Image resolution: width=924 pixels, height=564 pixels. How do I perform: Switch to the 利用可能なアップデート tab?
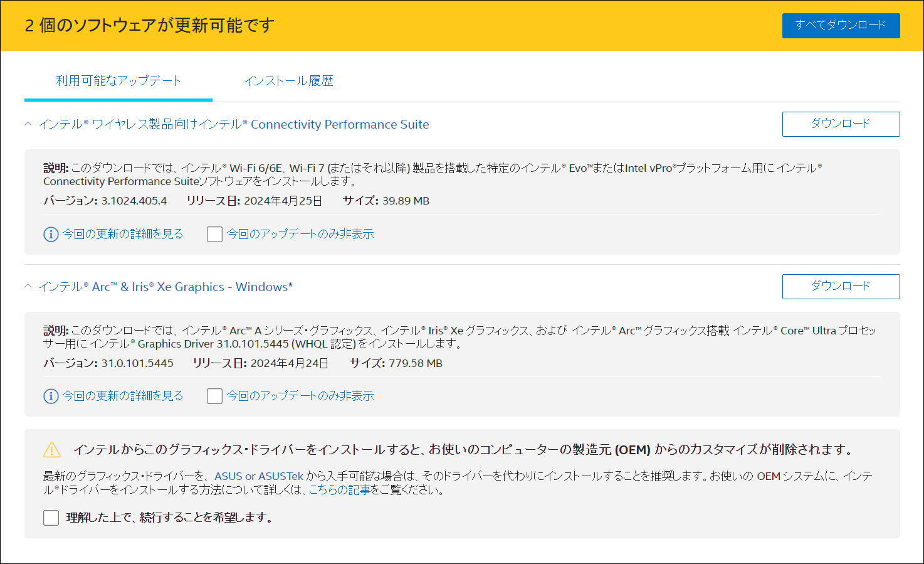coord(118,81)
